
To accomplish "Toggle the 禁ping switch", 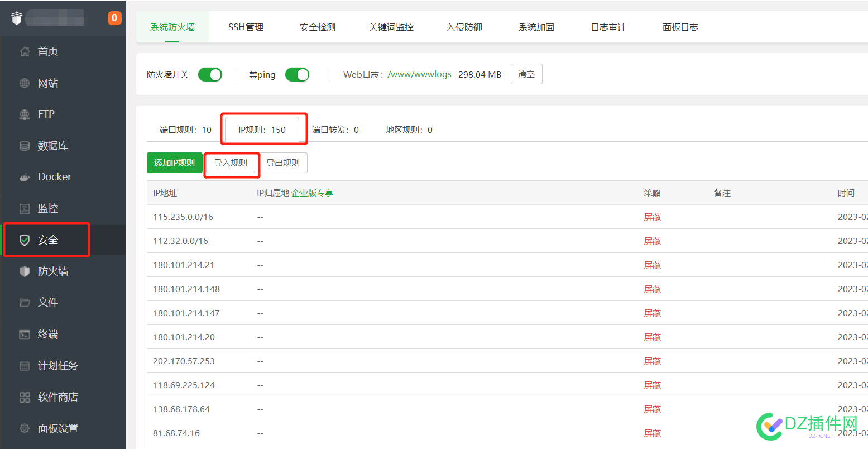I will click(297, 75).
